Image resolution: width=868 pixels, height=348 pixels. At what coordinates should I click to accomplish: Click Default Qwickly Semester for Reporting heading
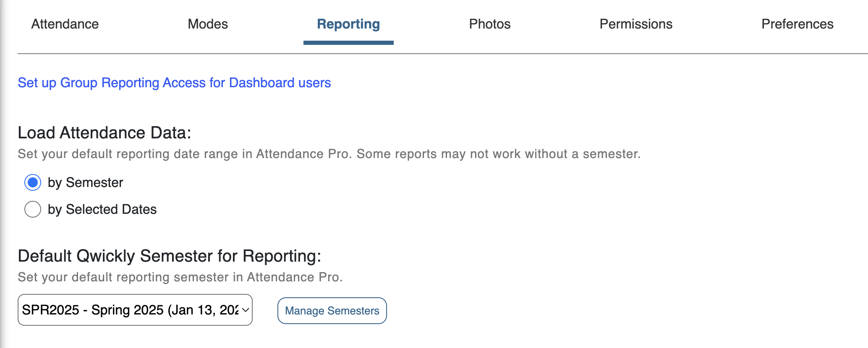click(x=169, y=256)
